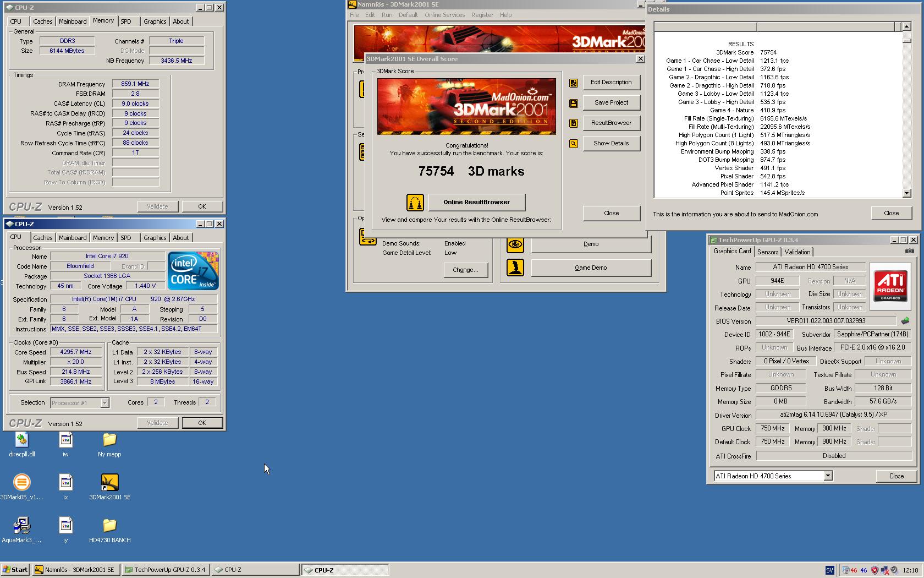Click the Details list scrollbar up arrow

point(906,26)
